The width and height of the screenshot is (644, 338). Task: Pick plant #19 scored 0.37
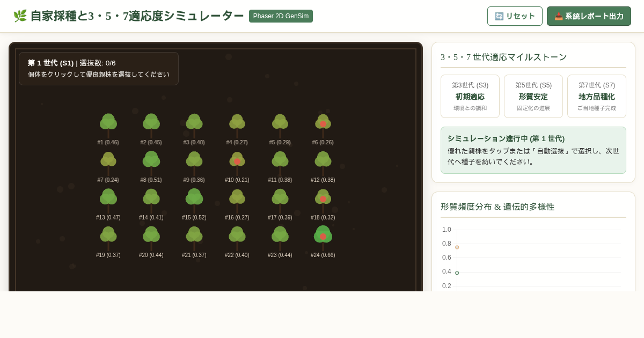[x=108, y=239]
